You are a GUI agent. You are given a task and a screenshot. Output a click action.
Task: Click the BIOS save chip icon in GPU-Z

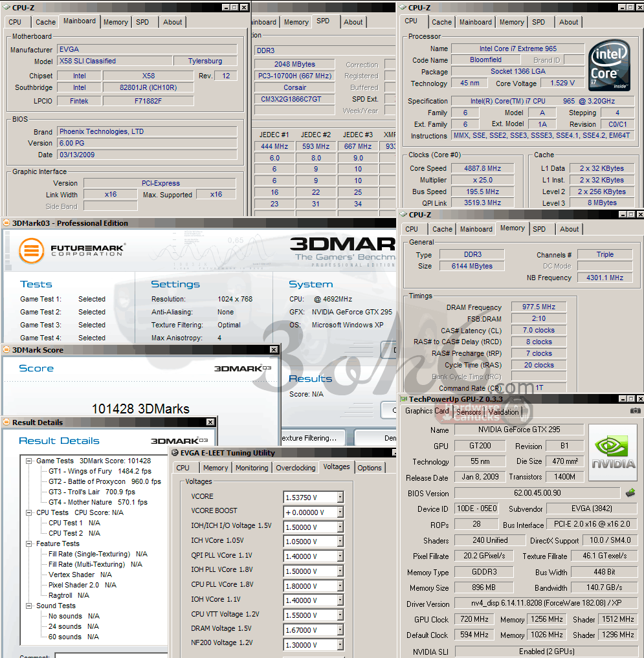coord(630,493)
